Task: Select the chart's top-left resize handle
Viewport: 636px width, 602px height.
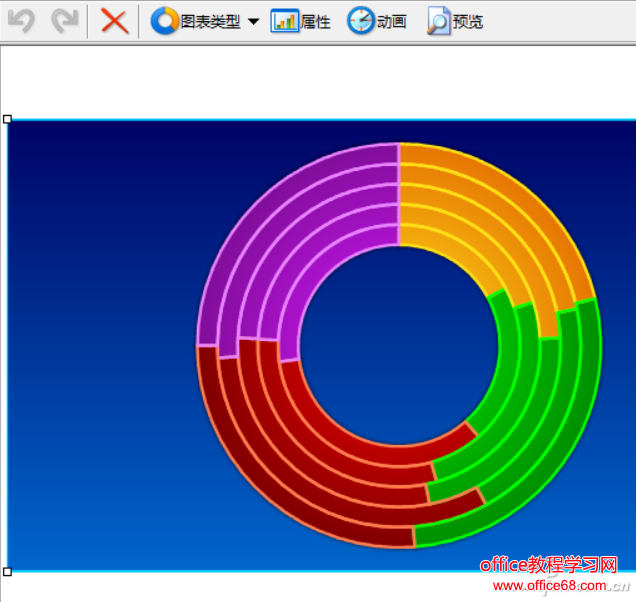Action: (x=7, y=119)
